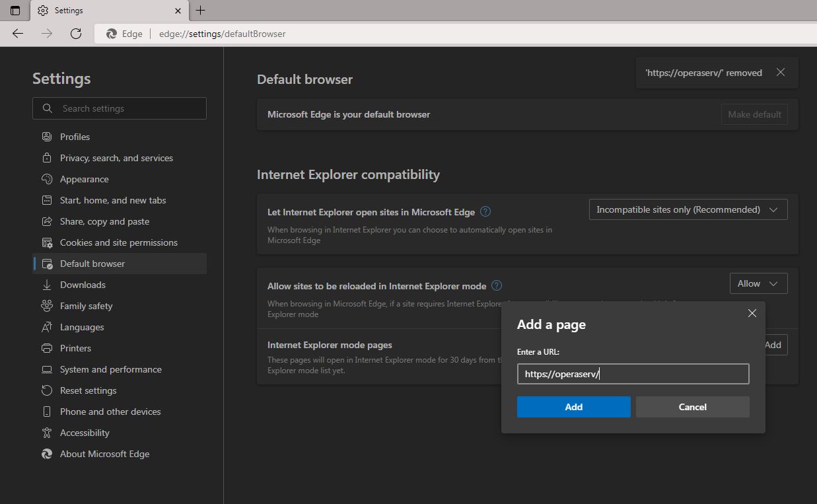Click the Profiles sidebar icon

click(x=47, y=137)
